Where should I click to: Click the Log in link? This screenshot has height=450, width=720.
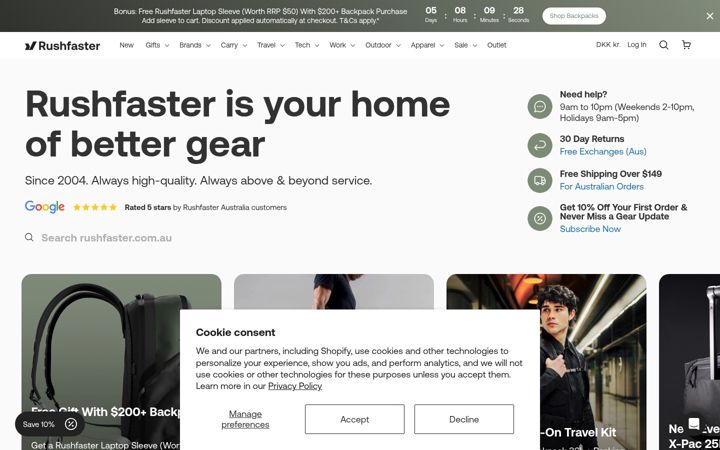tap(637, 45)
